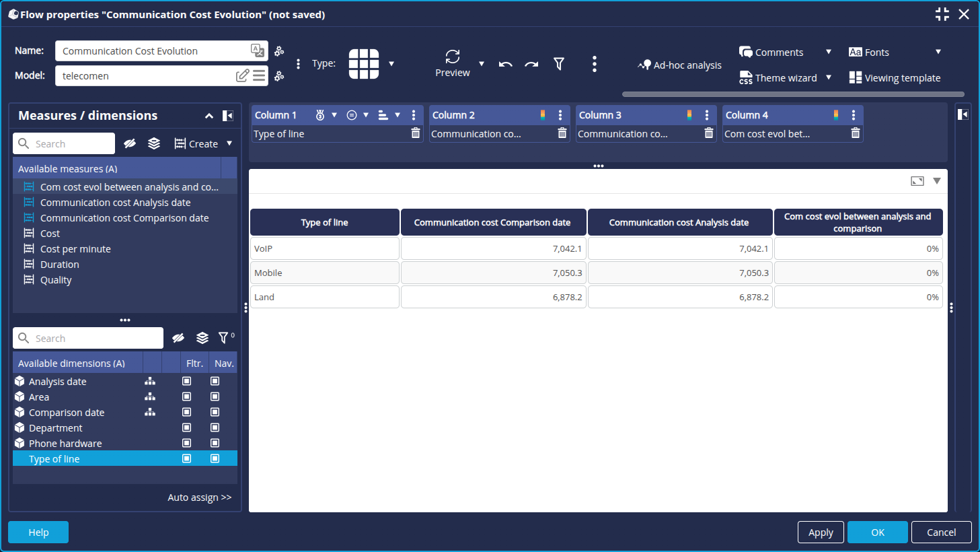Toggle Nav. checkbox for Department

point(215,427)
